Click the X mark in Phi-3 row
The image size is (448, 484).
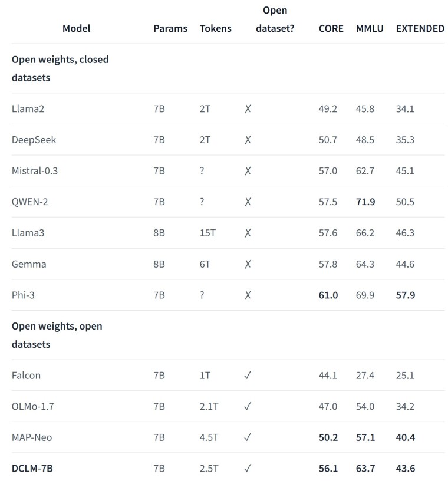tap(248, 295)
